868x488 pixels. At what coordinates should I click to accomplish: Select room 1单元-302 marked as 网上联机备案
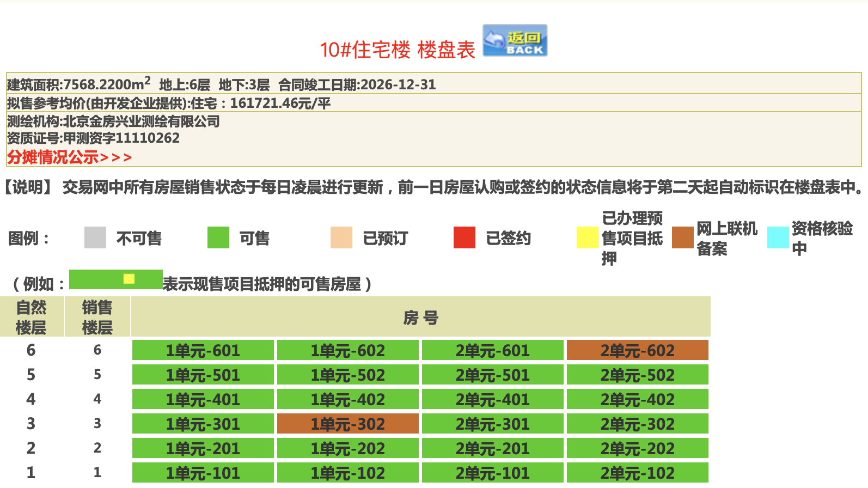pos(347,424)
